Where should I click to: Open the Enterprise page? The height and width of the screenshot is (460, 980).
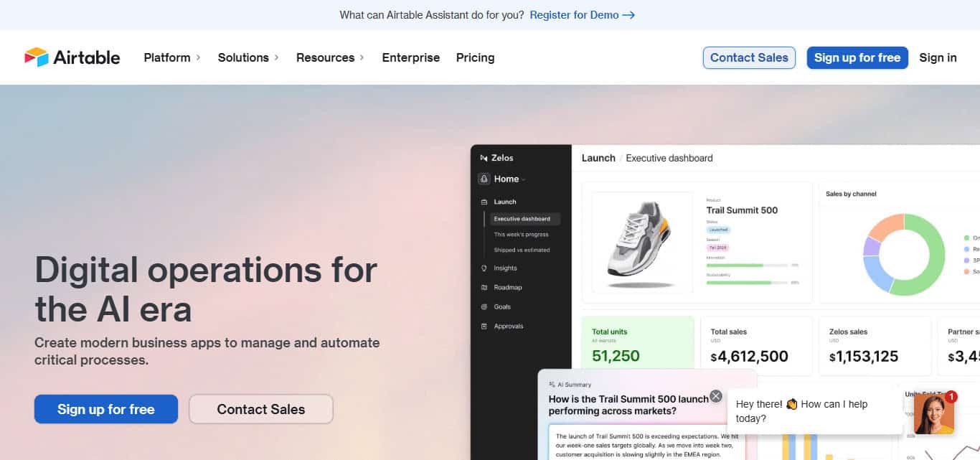[x=410, y=57]
